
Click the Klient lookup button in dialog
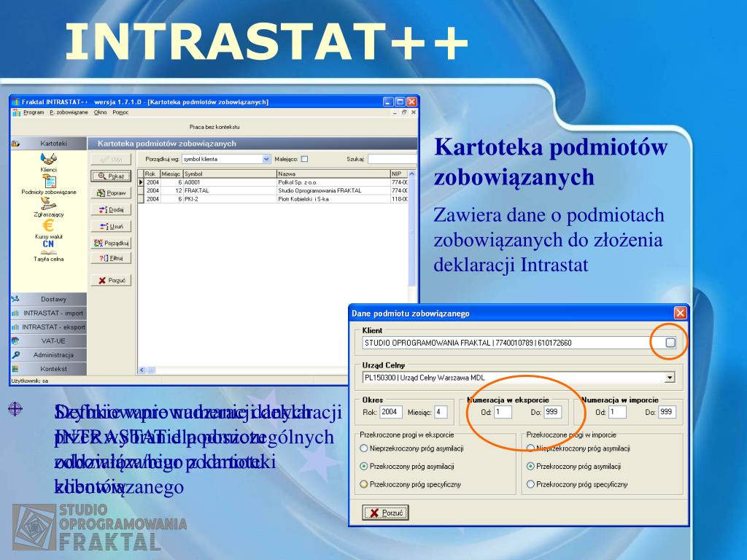670,343
